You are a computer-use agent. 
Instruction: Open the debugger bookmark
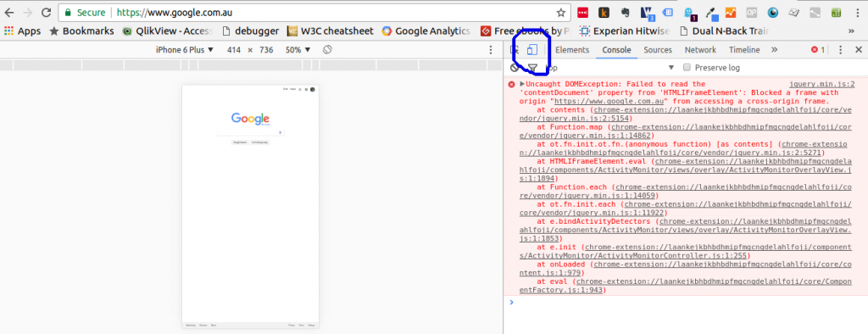[250, 31]
